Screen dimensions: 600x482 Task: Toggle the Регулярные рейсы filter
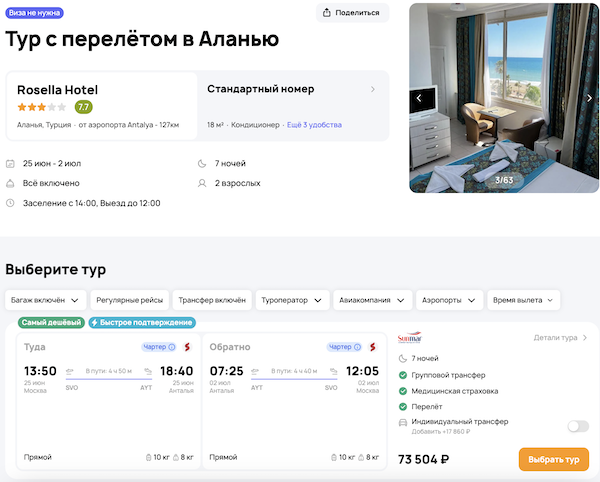pos(129,300)
